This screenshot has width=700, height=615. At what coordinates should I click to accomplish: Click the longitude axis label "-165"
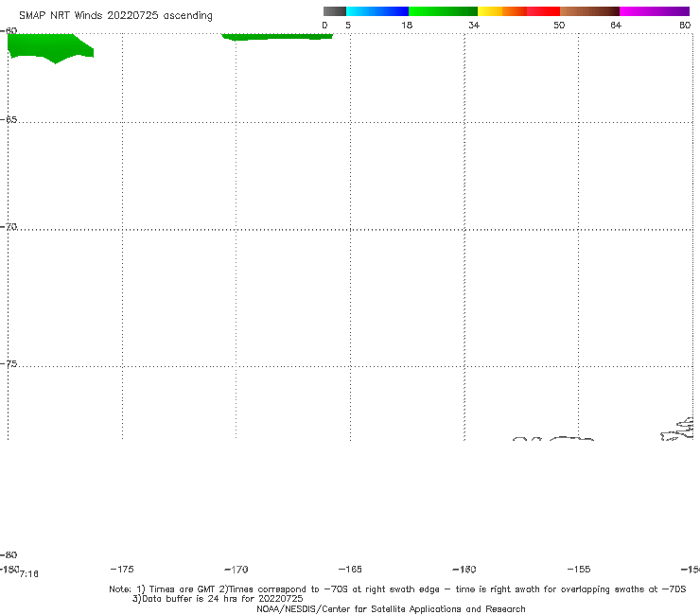coord(350,569)
